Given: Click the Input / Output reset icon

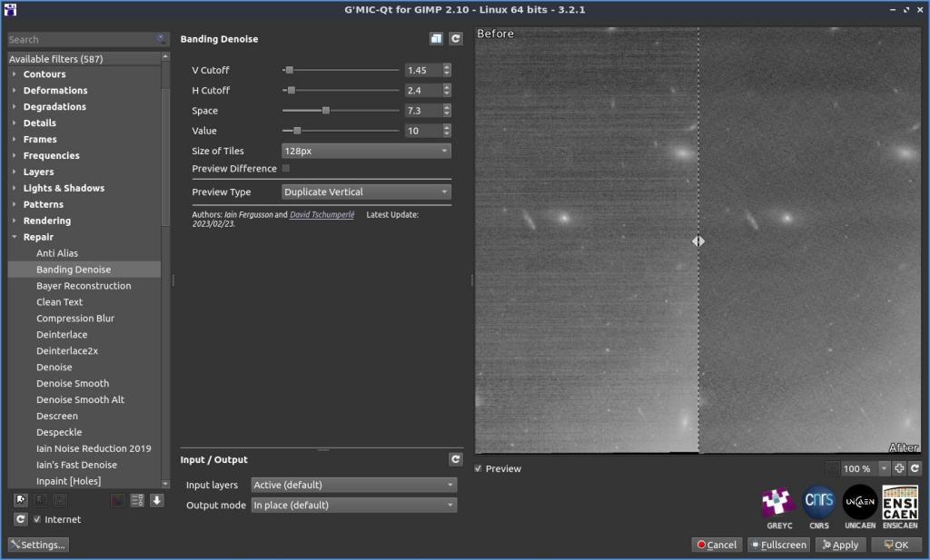Looking at the screenshot, I should (x=456, y=459).
